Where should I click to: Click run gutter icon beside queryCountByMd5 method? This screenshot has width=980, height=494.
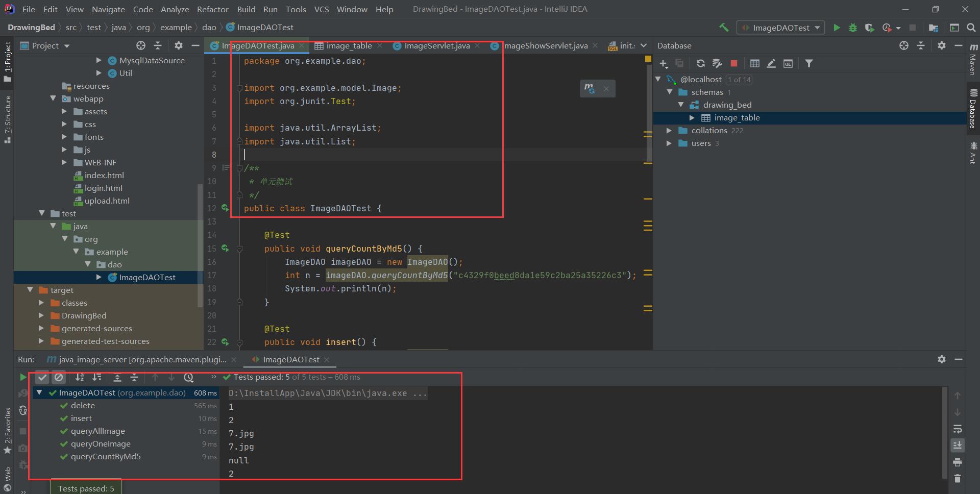(x=225, y=249)
